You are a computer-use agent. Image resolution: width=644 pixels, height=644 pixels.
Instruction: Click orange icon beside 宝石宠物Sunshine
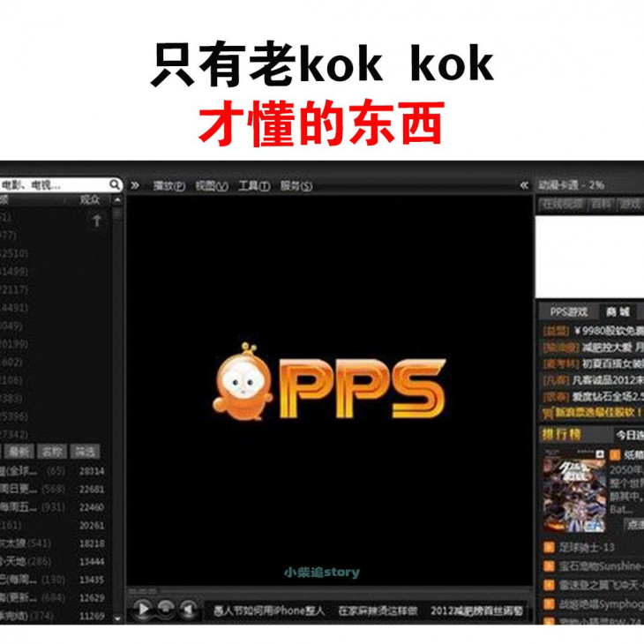(x=549, y=566)
